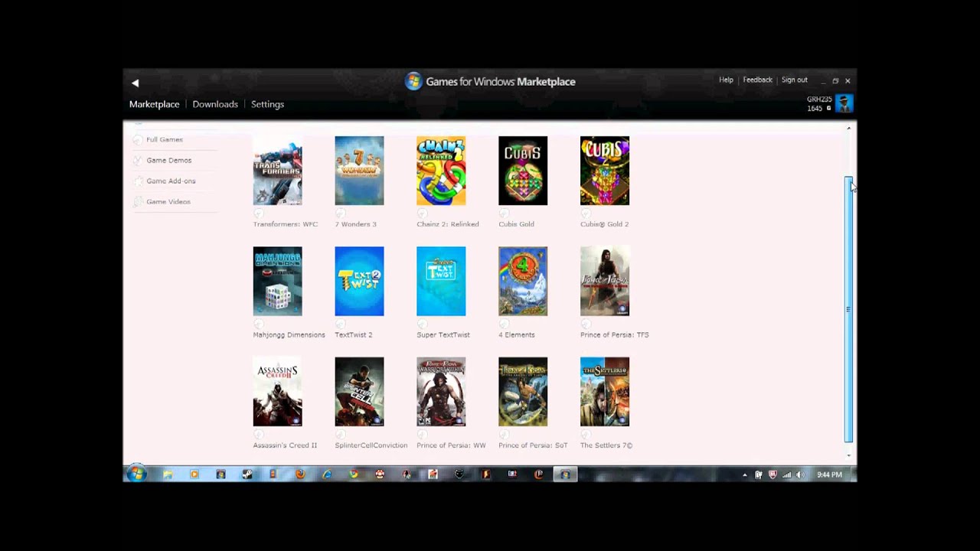Image resolution: width=980 pixels, height=551 pixels.
Task: Filter by Game Add-ons
Action: click(x=171, y=181)
